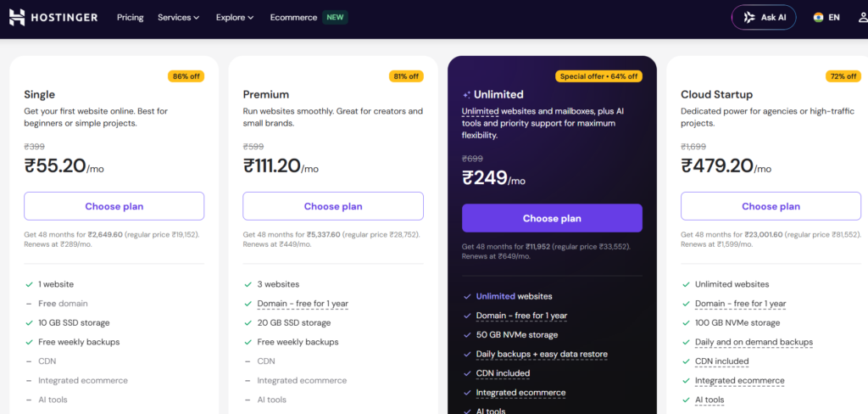The image size is (868, 414).
Task: Expand the Explore dropdown menu
Action: pos(235,17)
